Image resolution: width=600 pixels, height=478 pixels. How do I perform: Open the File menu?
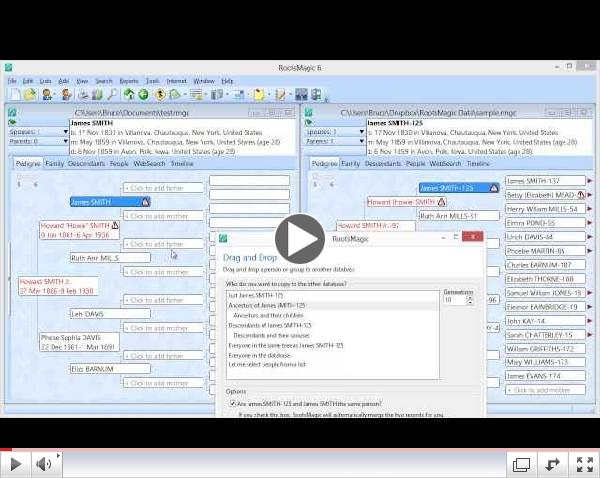pyautogui.click(x=12, y=81)
